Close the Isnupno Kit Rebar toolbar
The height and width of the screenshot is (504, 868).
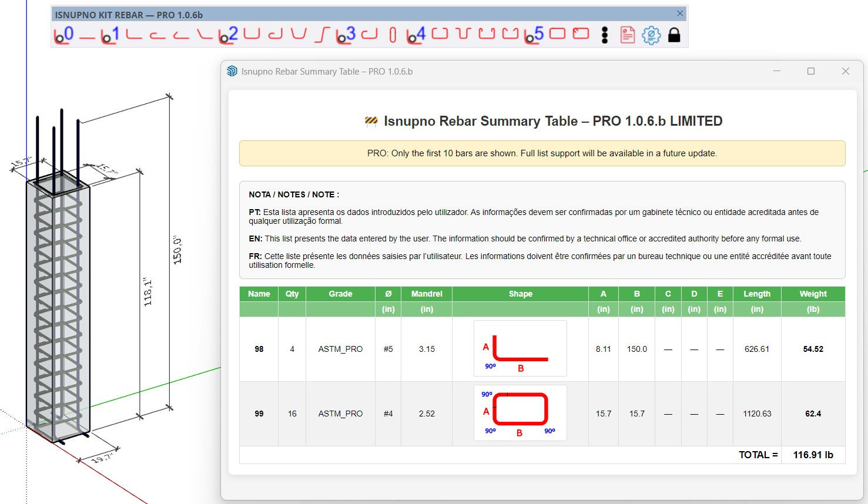pyautogui.click(x=680, y=14)
